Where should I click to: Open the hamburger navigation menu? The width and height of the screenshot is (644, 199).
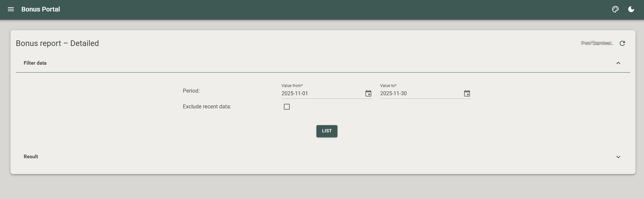(11, 9)
